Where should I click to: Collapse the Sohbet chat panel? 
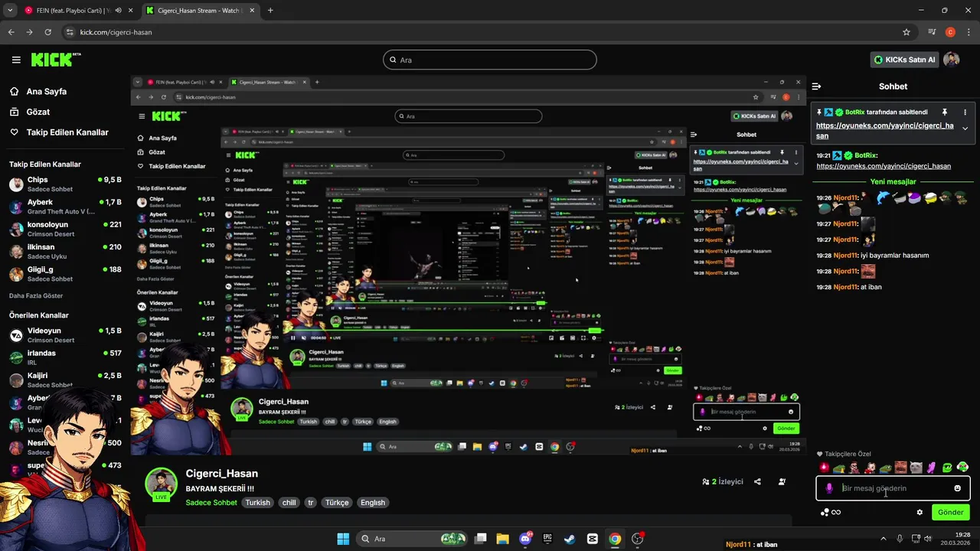click(x=817, y=86)
